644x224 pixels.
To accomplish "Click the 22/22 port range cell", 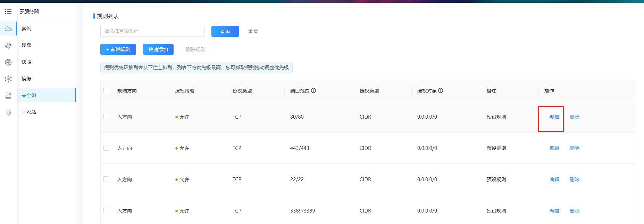I will pyautogui.click(x=297, y=179).
